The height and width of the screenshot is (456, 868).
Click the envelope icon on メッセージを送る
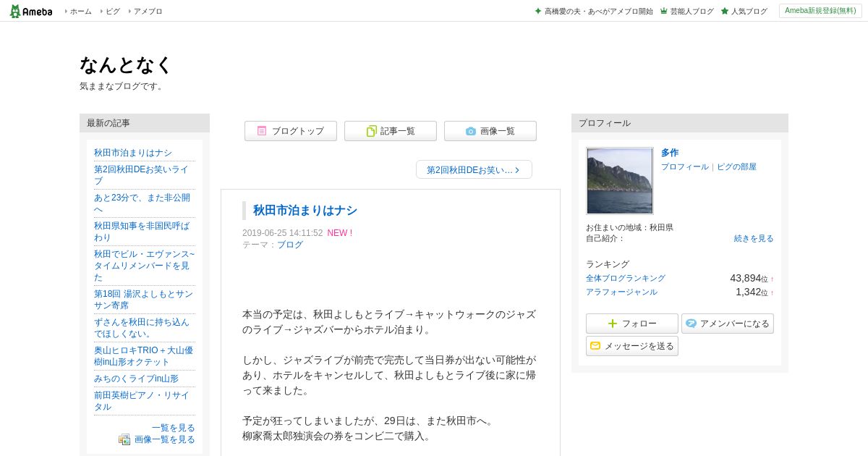click(595, 346)
